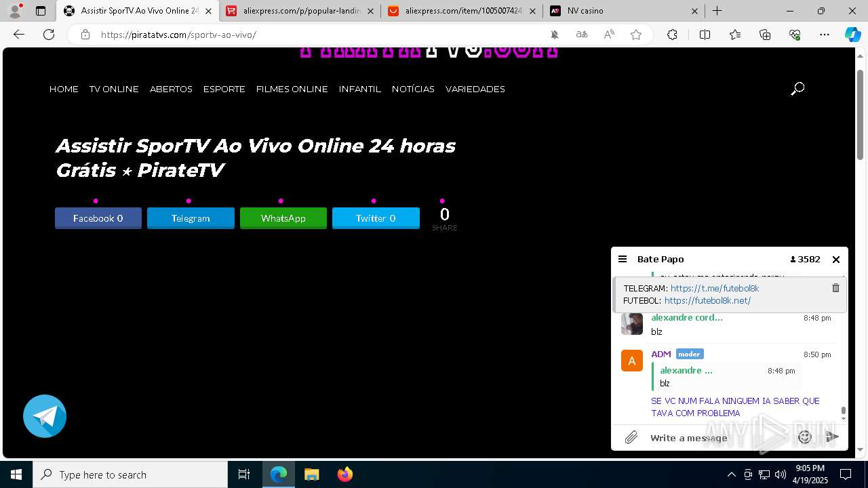Focus the Write a message field
Viewport: 868px width, 488px height.
[719, 438]
